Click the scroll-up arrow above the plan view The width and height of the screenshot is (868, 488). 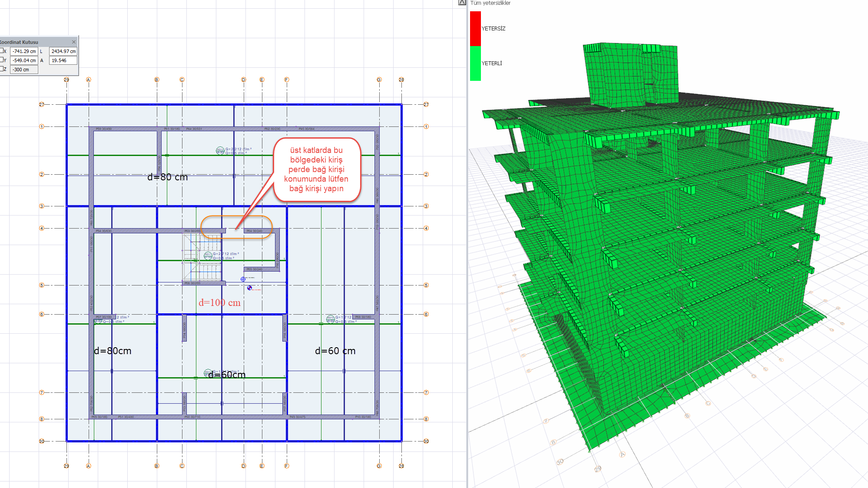pos(462,3)
